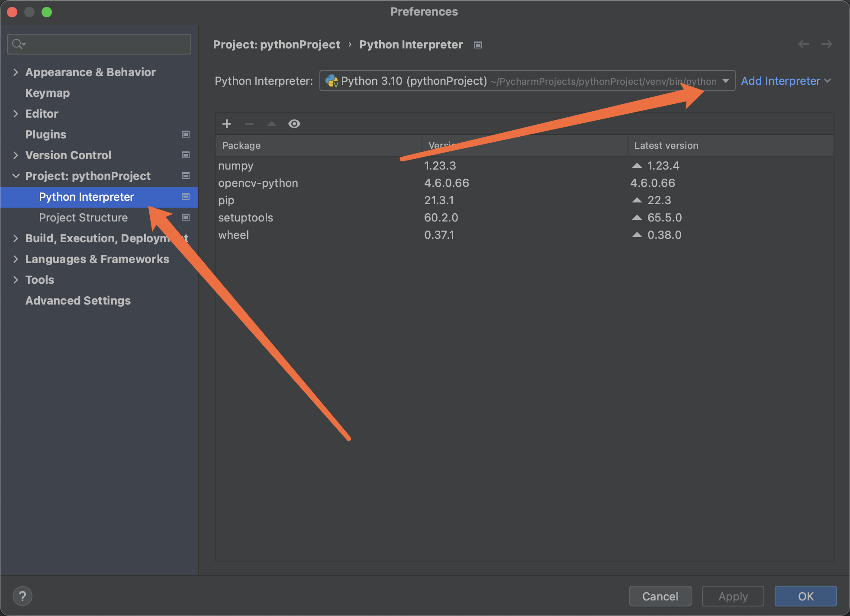This screenshot has height=616, width=850.
Task: Click the plus icon to install package
Action: tap(227, 124)
